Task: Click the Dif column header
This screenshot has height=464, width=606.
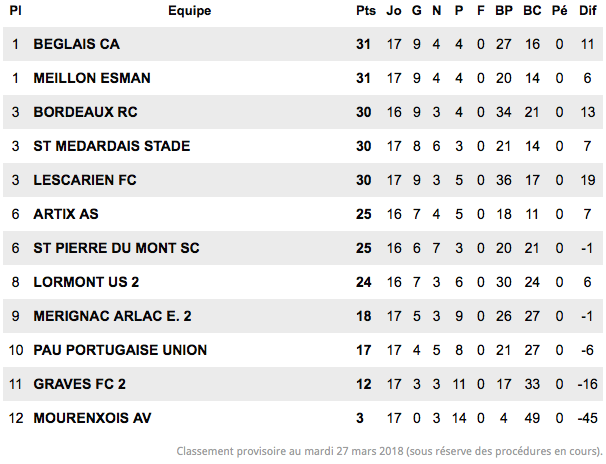Action: [x=587, y=10]
